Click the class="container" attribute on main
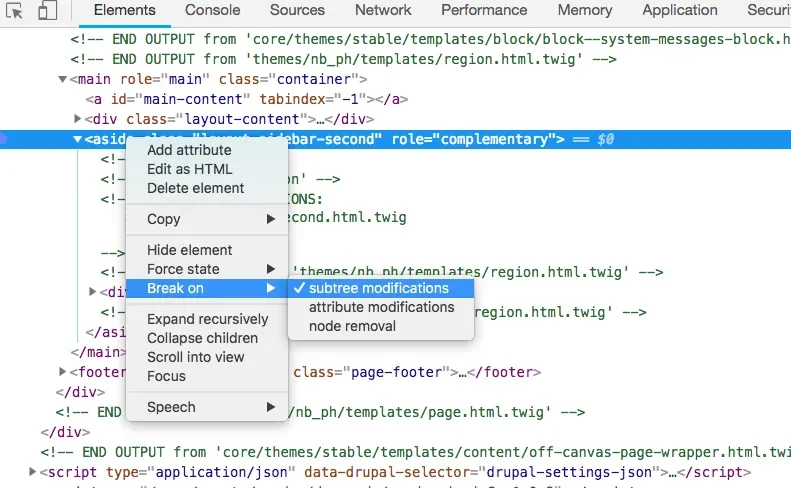 coord(287,79)
